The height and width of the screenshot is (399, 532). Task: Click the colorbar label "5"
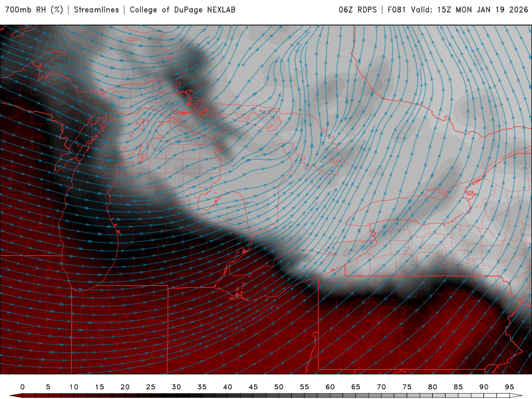(x=48, y=387)
